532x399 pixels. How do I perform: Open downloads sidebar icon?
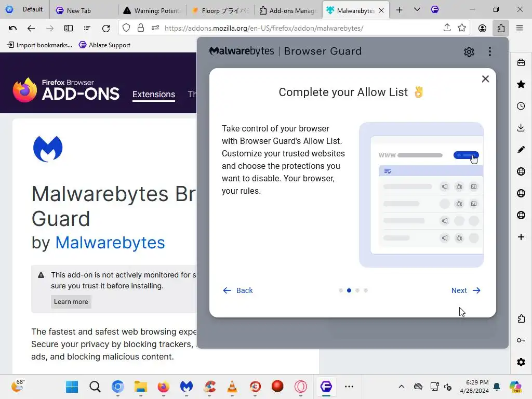(521, 128)
